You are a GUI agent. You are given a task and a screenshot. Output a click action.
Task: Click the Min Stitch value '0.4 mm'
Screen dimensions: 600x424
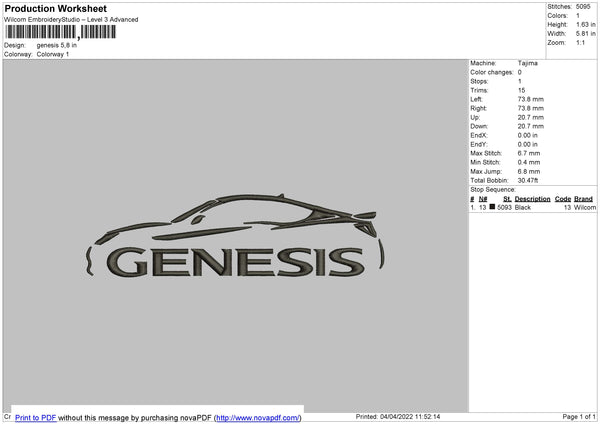point(529,163)
